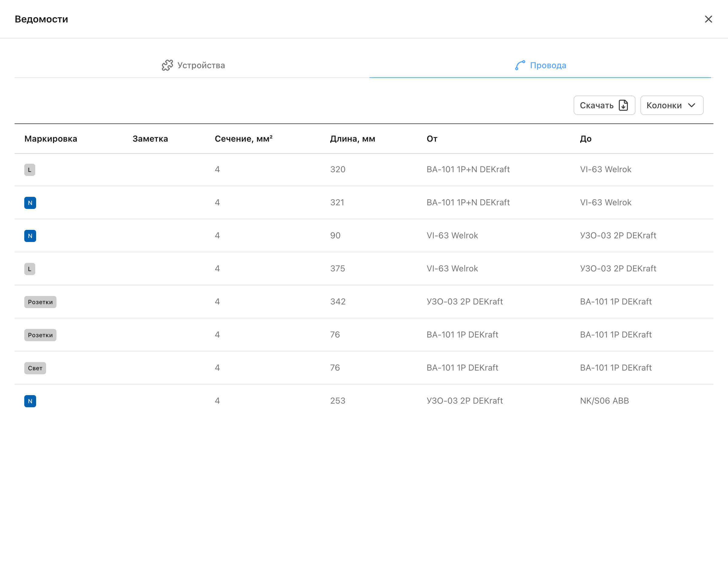728x571 pixels.
Task: Click the puzzle-piece icon of Устройства
Action: [167, 65]
